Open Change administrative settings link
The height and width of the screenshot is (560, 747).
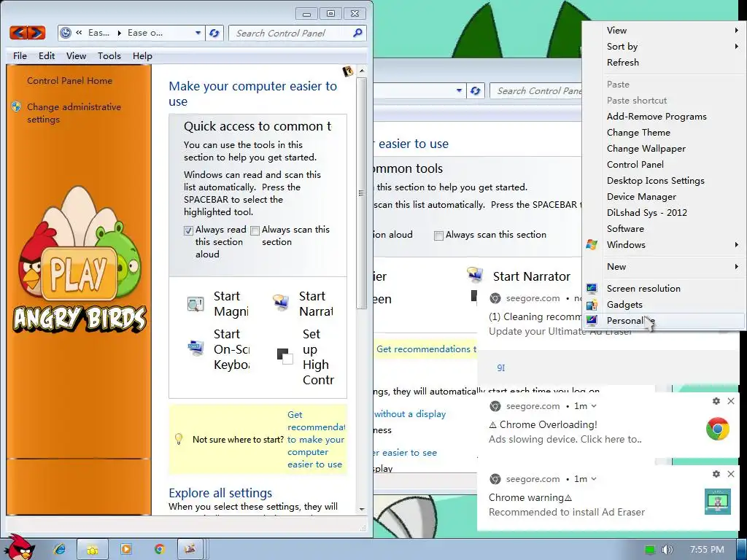pos(74,113)
